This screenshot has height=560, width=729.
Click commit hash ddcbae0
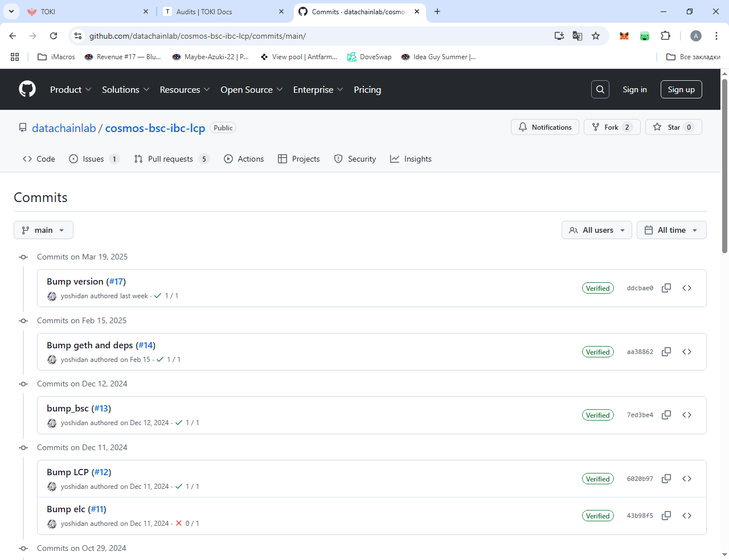point(640,288)
